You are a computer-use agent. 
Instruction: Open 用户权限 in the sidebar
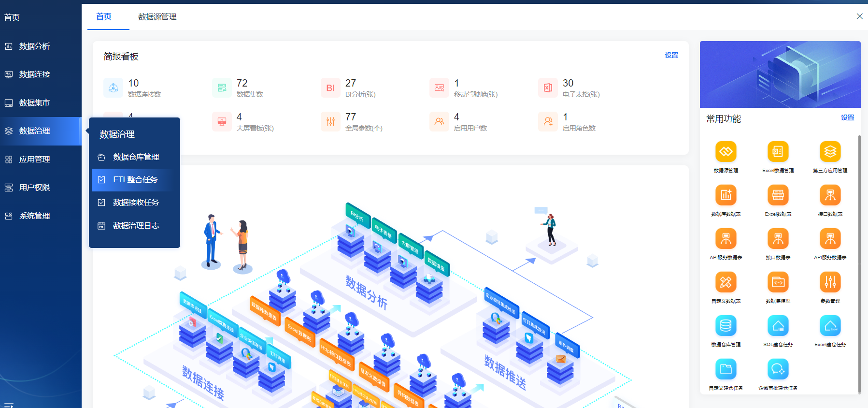(x=41, y=188)
